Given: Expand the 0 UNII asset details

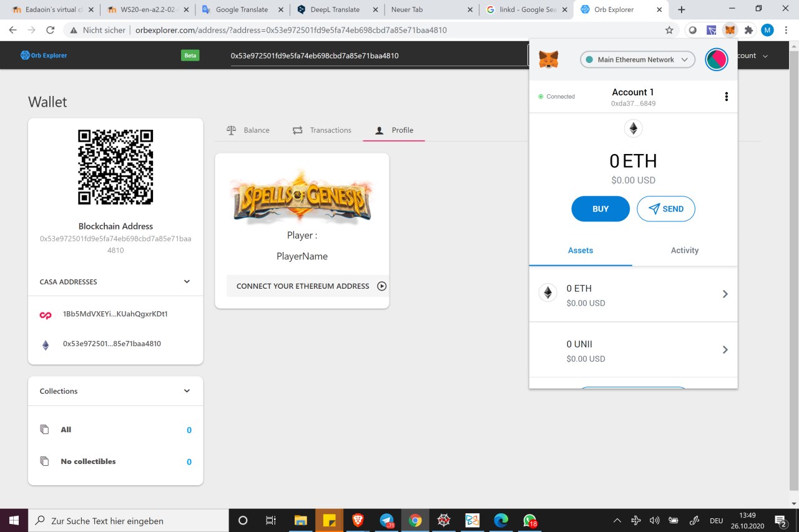Looking at the screenshot, I should pyautogui.click(x=725, y=350).
